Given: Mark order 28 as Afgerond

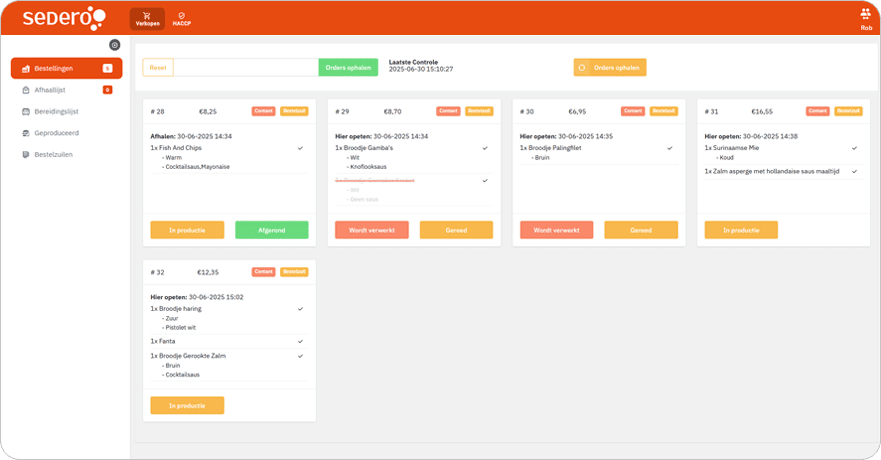Looking at the screenshot, I should tap(272, 230).
